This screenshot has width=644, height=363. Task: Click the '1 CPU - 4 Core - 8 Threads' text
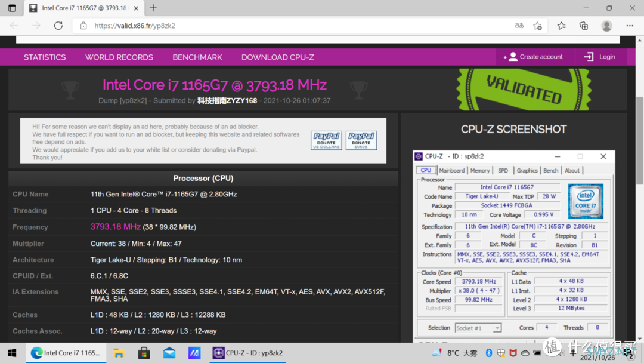(x=134, y=210)
